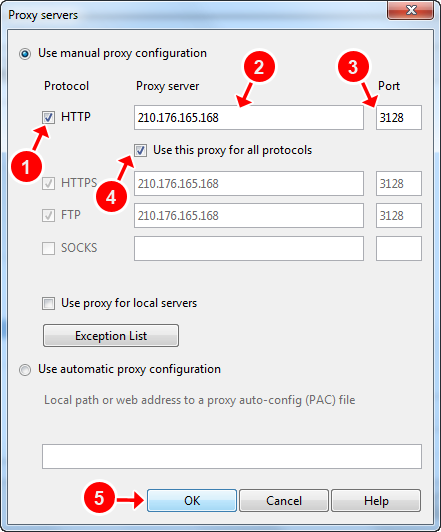Click the HTTP port field
This screenshot has height=532, width=441.
pyautogui.click(x=399, y=117)
